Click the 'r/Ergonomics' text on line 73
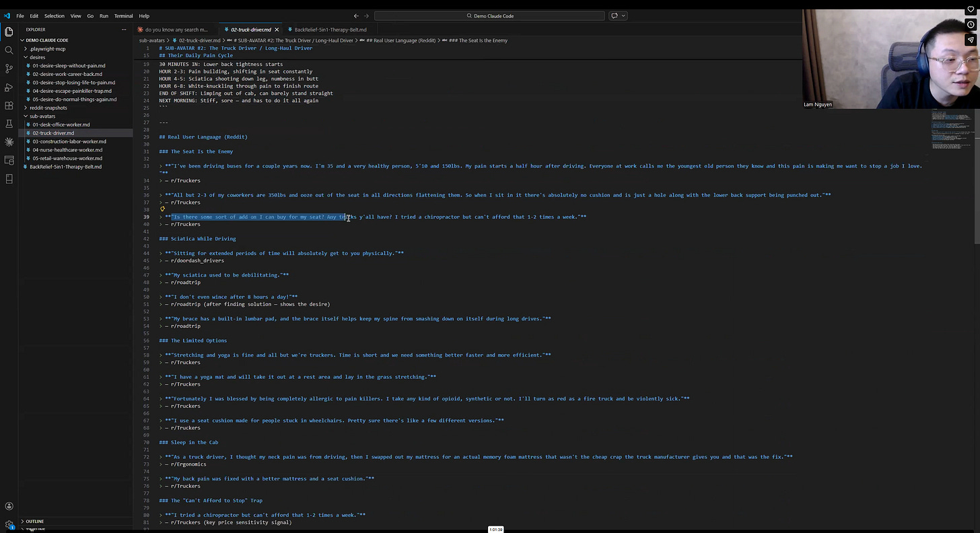The height and width of the screenshot is (533, 980). click(188, 464)
